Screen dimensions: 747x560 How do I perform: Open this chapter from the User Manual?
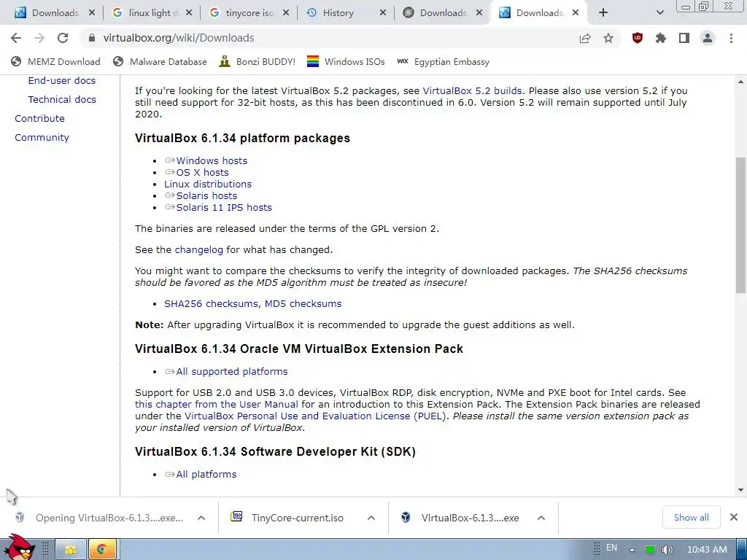point(216,404)
